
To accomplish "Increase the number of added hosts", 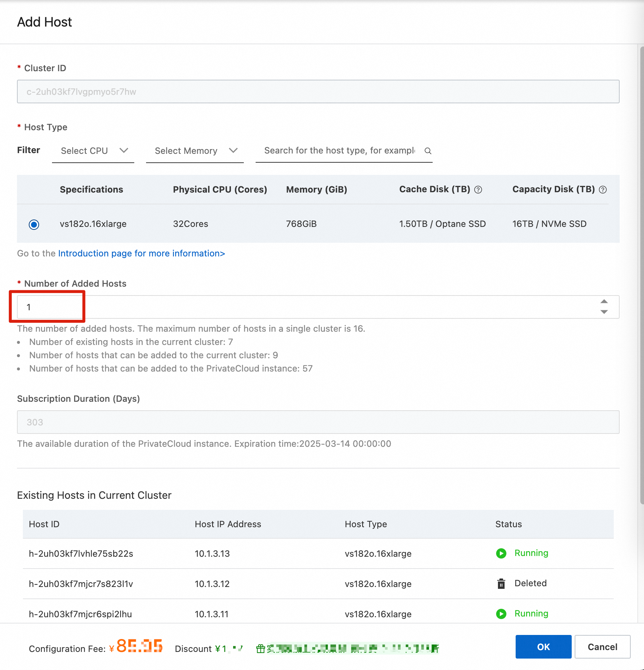I will click(604, 301).
